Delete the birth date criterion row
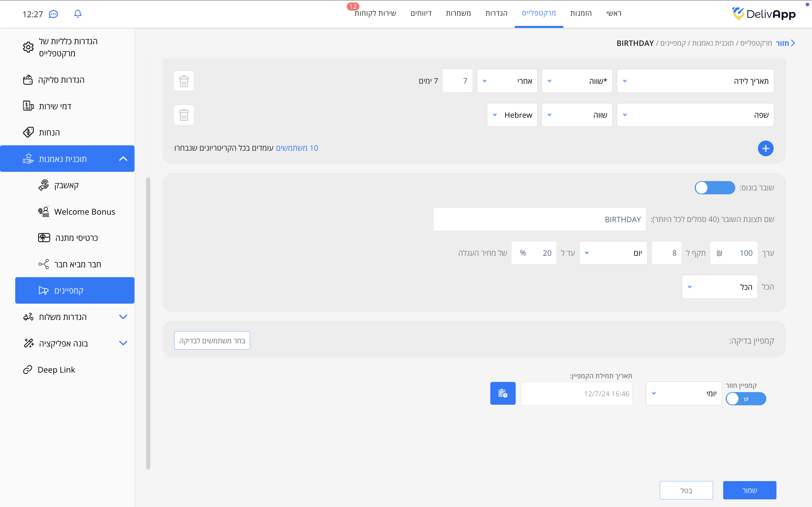812x507 pixels. coord(184,81)
